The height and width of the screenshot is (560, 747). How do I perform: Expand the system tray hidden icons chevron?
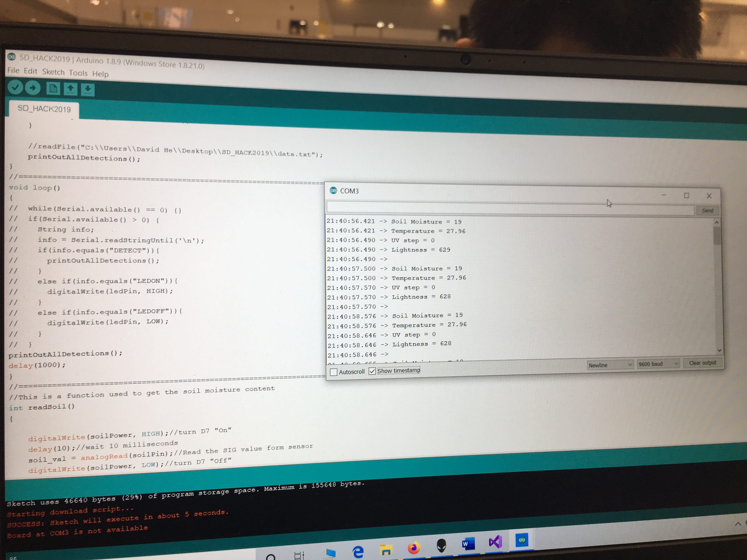[738, 524]
